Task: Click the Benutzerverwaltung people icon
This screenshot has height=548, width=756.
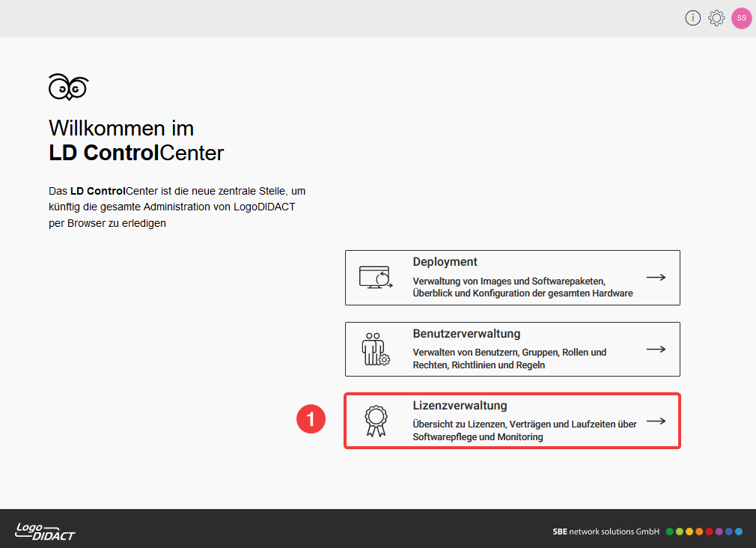Action: pyautogui.click(x=376, y=350)
